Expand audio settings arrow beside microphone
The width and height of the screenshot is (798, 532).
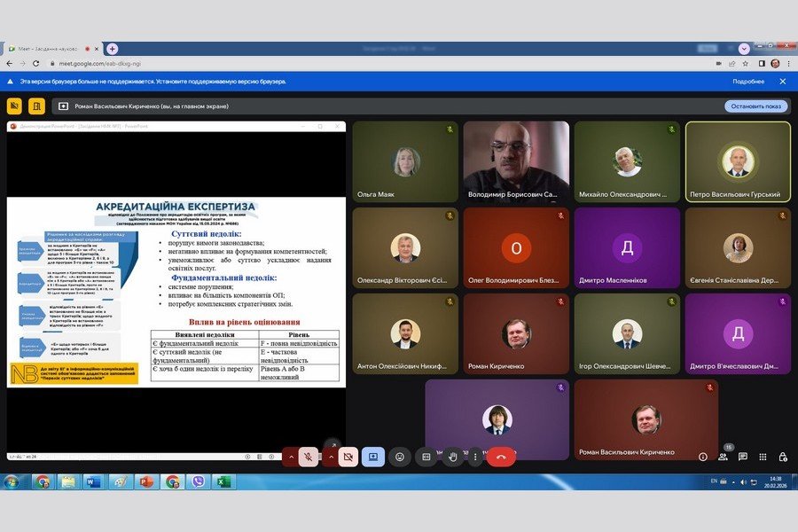[290, 457]
